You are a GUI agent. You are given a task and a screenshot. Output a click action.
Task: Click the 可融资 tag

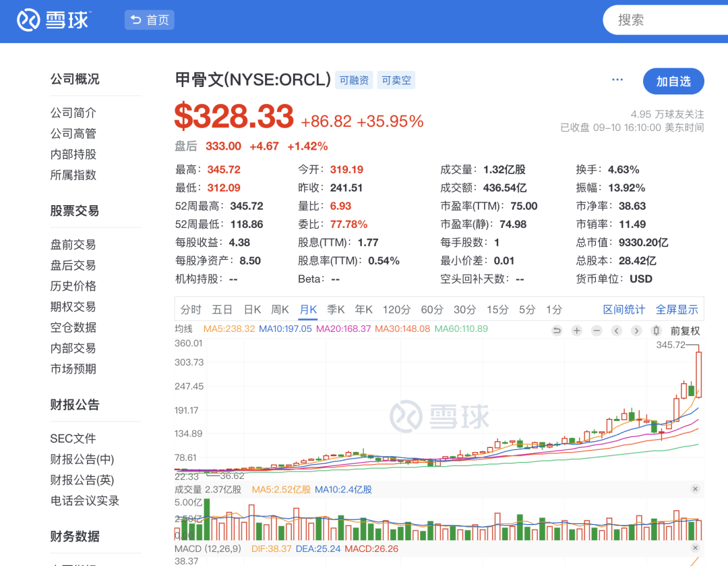(354, 80)
